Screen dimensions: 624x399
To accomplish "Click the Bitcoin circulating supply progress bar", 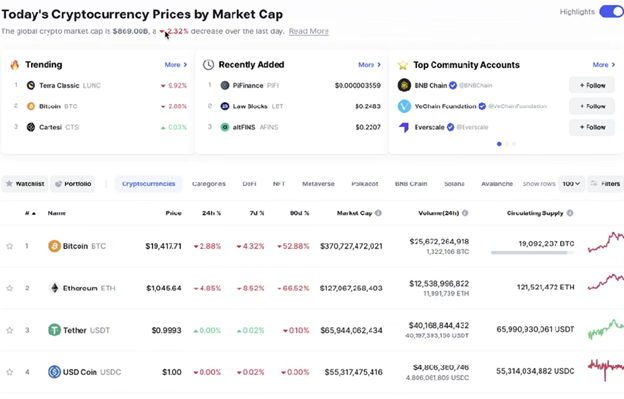I will click(x=532, y=253).
